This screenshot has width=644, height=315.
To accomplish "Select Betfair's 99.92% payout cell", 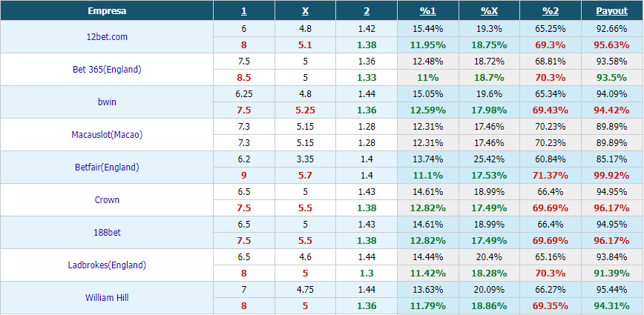I will pos(612,176).
